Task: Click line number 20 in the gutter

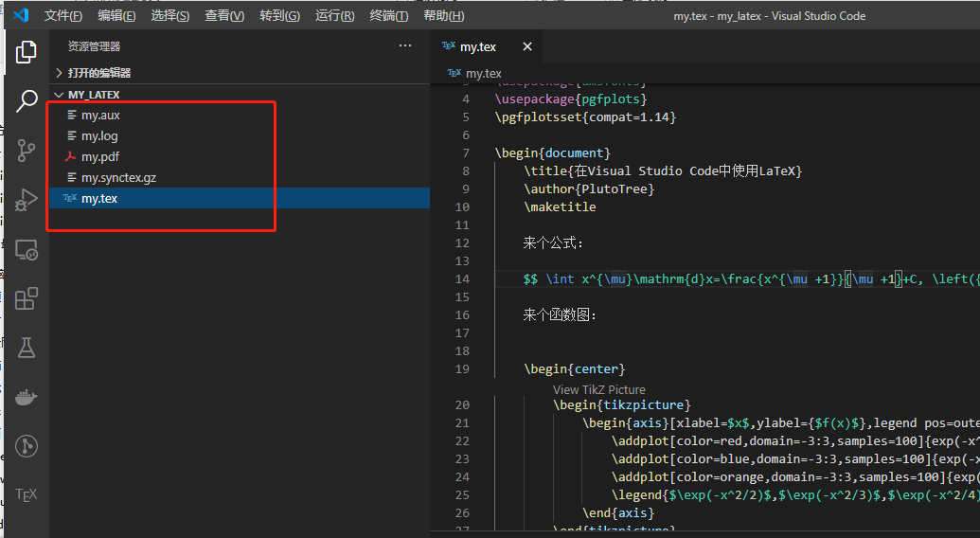Action: [x=462, y=404]
